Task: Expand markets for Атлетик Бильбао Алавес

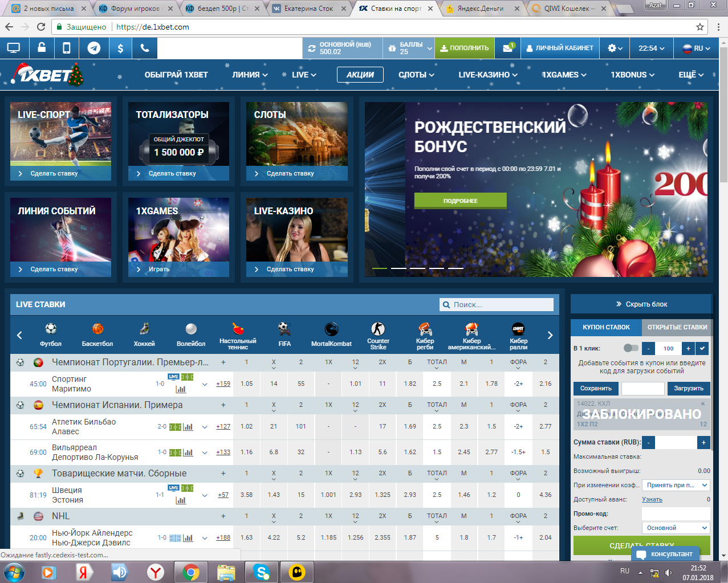Action: point(205,427)
